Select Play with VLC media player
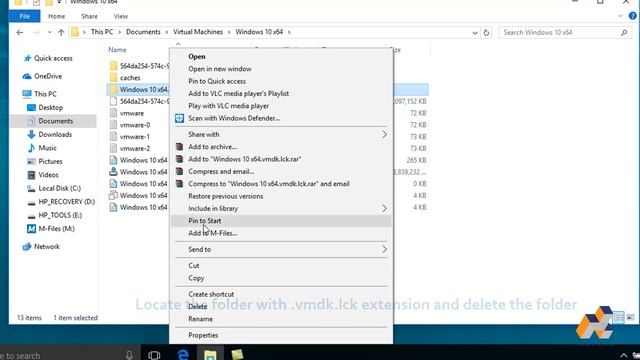640x360 pixels. pyautogui.click(x=281, y=106)
